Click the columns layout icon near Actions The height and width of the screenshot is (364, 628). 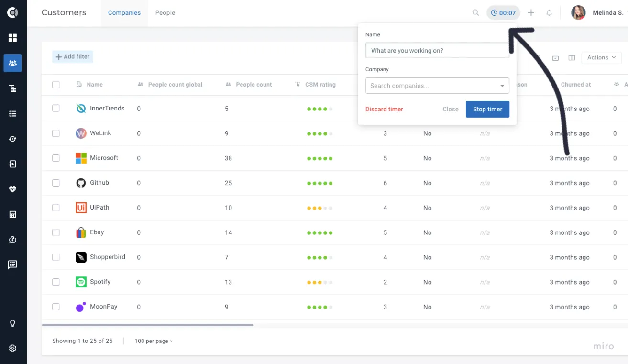click(x=572, y=58)
